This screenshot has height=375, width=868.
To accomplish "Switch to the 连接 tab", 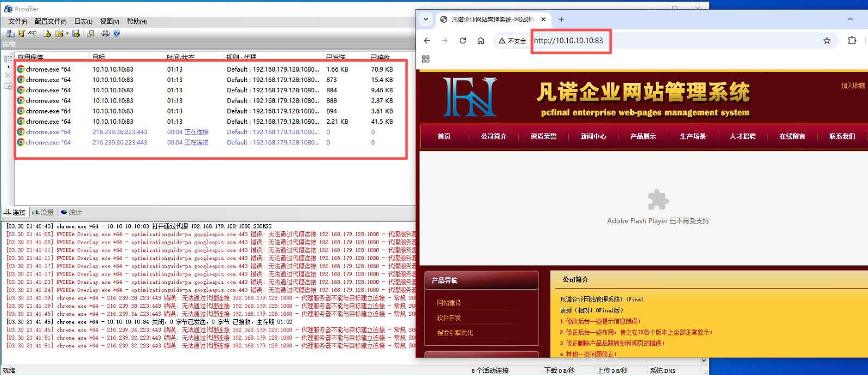I will coord(15,213).
